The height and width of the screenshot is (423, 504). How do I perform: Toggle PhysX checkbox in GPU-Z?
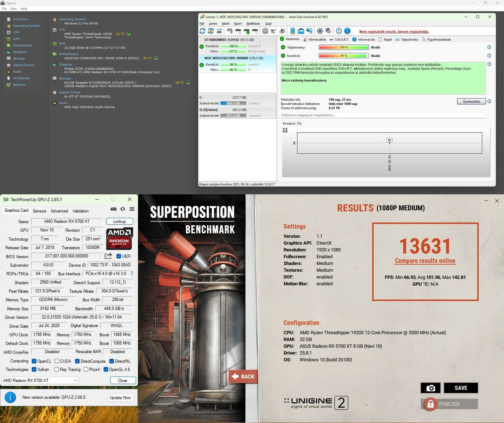86,369
